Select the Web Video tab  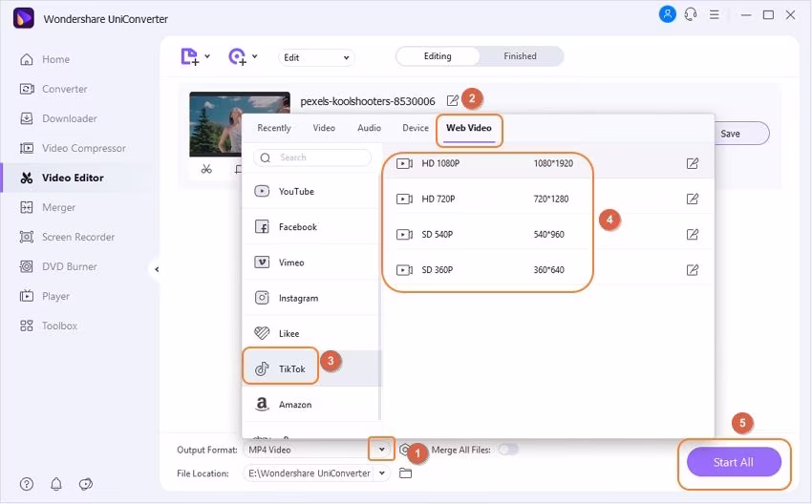tap(469, 128)
